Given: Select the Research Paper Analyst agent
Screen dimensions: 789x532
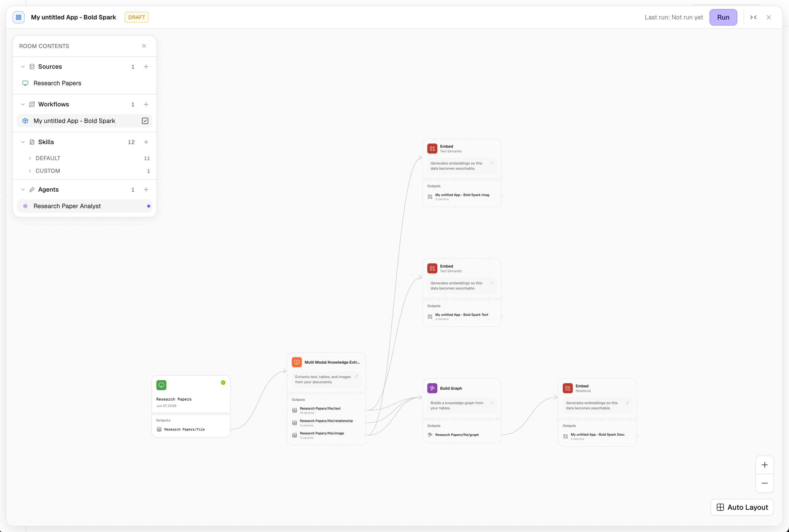Looking at the screenshot, I should pos(84,206).
